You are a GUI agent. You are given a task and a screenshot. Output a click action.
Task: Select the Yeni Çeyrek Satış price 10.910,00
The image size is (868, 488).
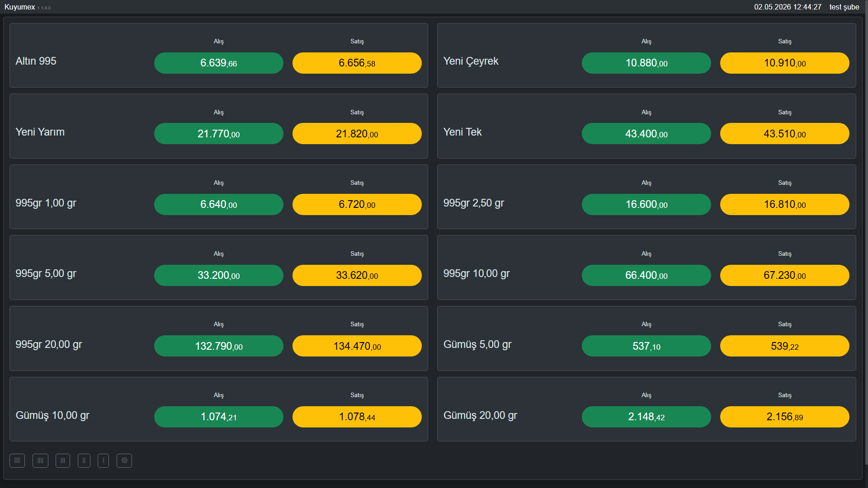pyautogui.click(x=785, y=63)
